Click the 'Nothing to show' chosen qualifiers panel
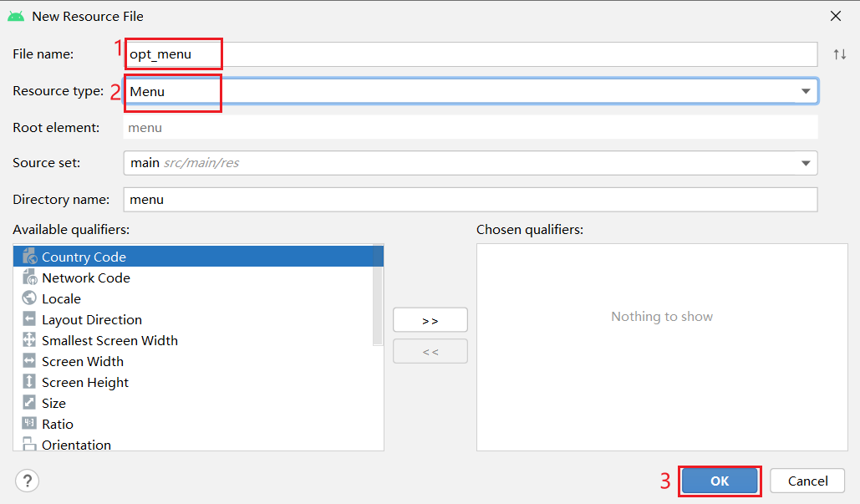 pos(662,347)
